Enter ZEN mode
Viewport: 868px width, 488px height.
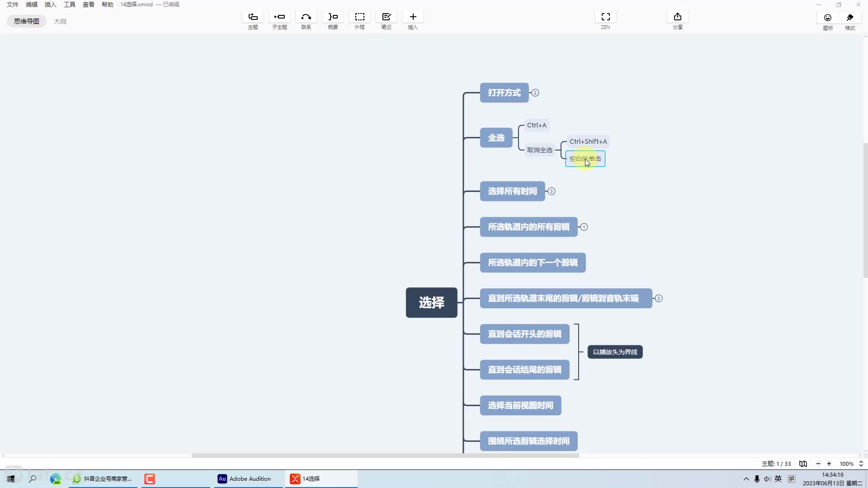pos(605,17)
